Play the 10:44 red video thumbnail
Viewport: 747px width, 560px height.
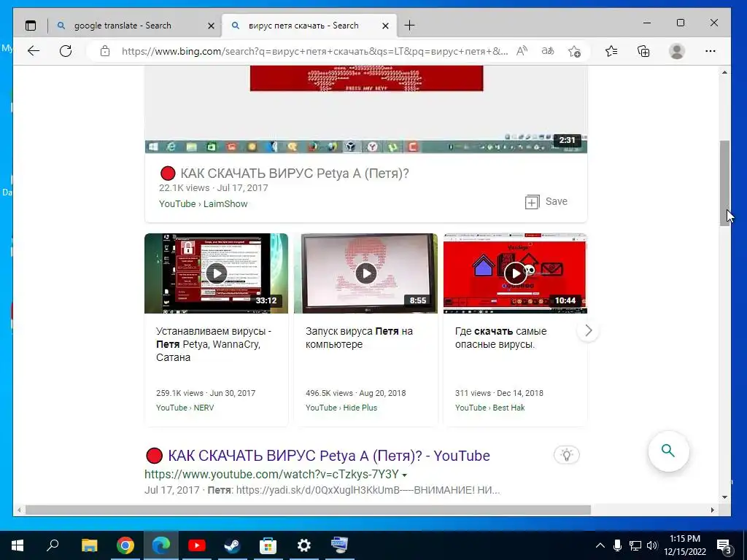(515, 273)
